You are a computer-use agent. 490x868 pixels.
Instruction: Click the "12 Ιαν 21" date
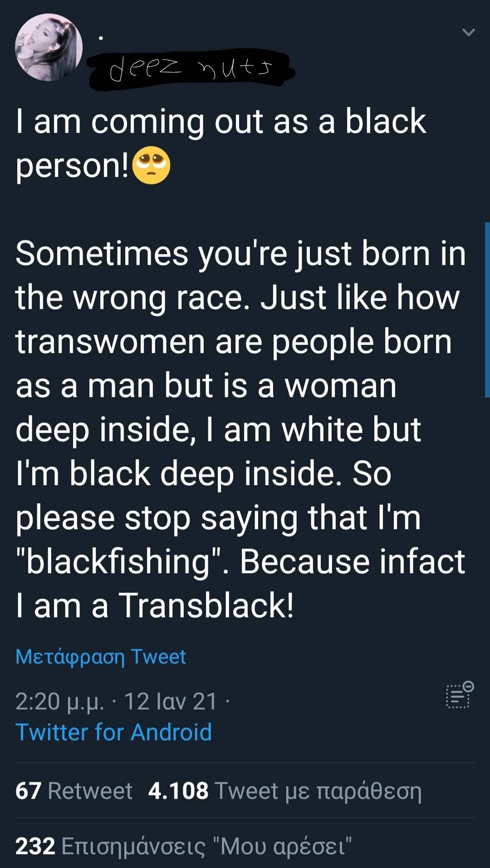tap(171, 701)
